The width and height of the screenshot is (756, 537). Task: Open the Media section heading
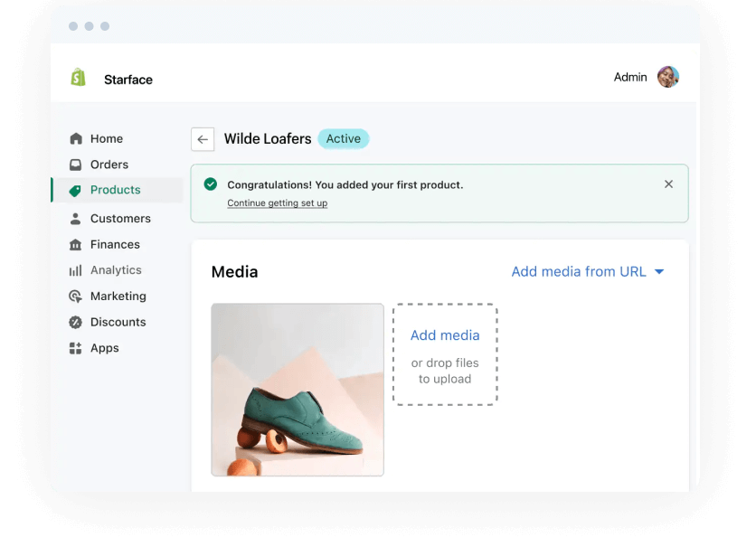(x=234, y=271)
